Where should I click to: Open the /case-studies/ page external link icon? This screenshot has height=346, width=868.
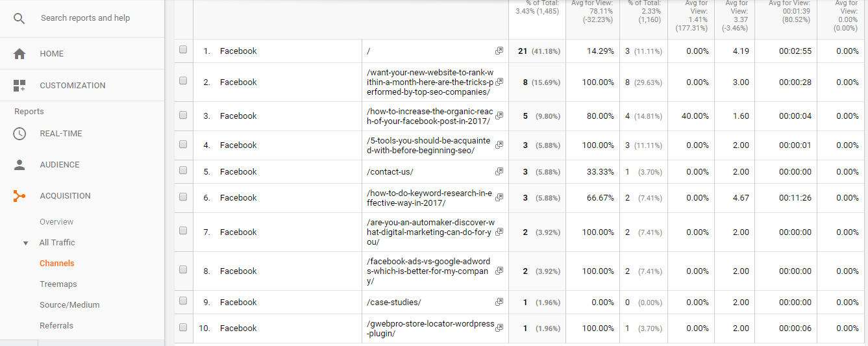click(499, 302)
